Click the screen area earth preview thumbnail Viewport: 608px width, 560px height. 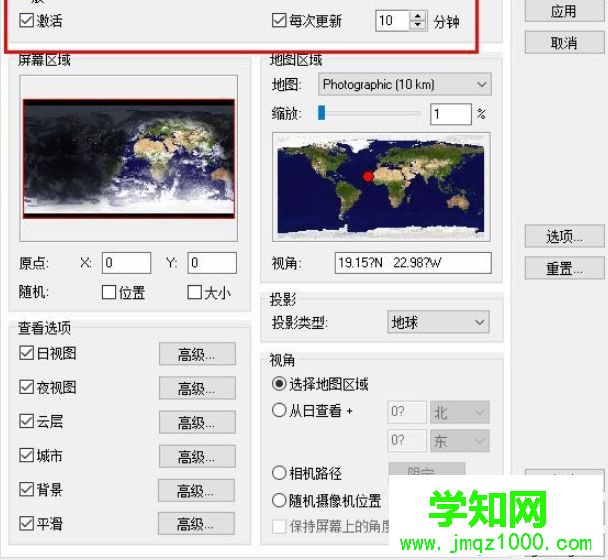click(129, 158)
